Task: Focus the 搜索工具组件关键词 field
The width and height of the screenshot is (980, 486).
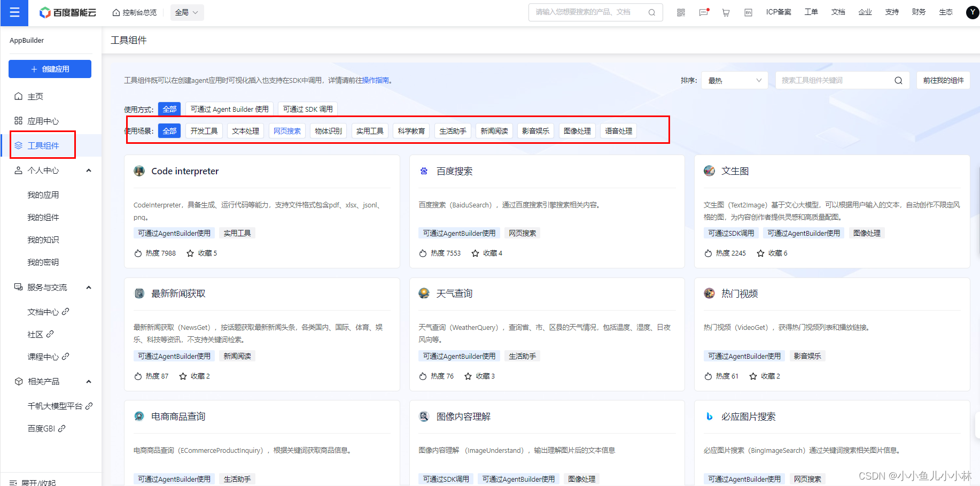Action: (x=842, y=80)
